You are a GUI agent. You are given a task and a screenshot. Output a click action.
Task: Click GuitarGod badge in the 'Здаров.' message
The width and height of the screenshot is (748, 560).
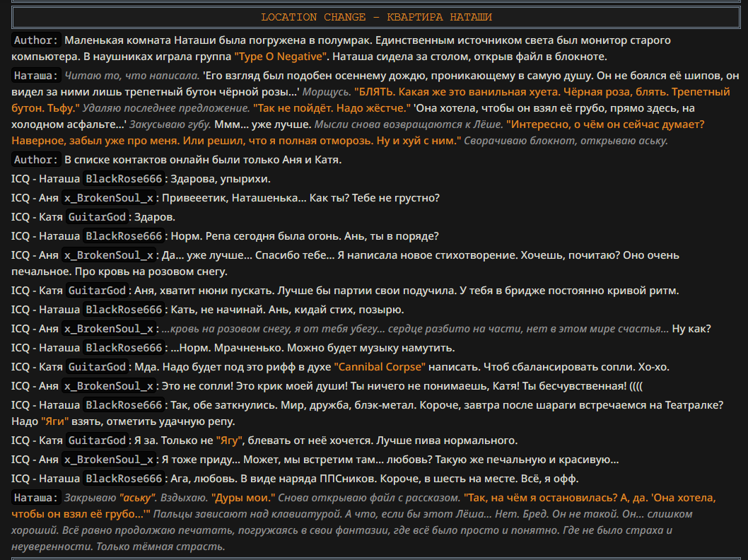pos(98,217)
